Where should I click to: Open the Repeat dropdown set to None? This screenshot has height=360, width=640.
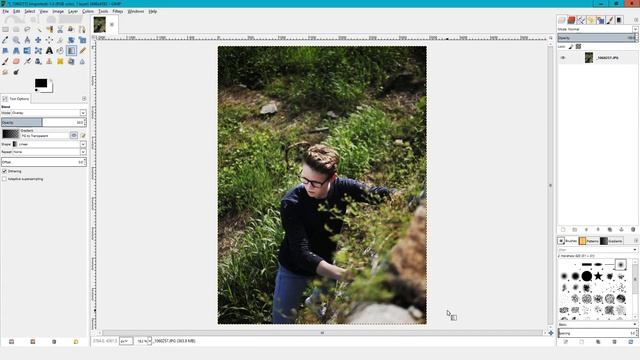[49, 152]
